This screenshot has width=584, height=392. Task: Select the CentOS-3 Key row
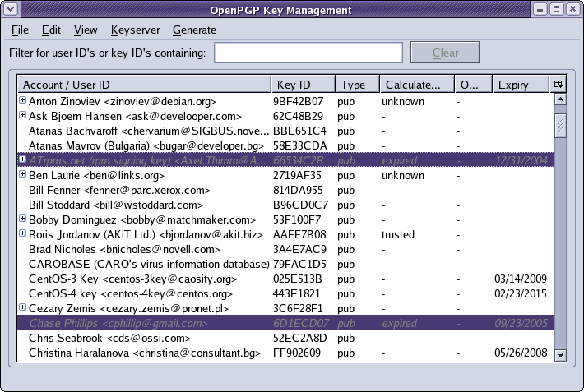[x=285, y=279]
